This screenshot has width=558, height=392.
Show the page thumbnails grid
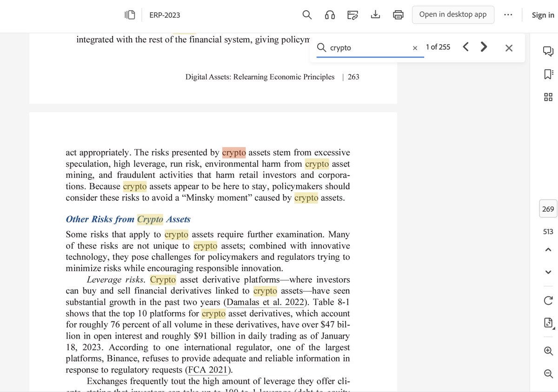point(549,97)
